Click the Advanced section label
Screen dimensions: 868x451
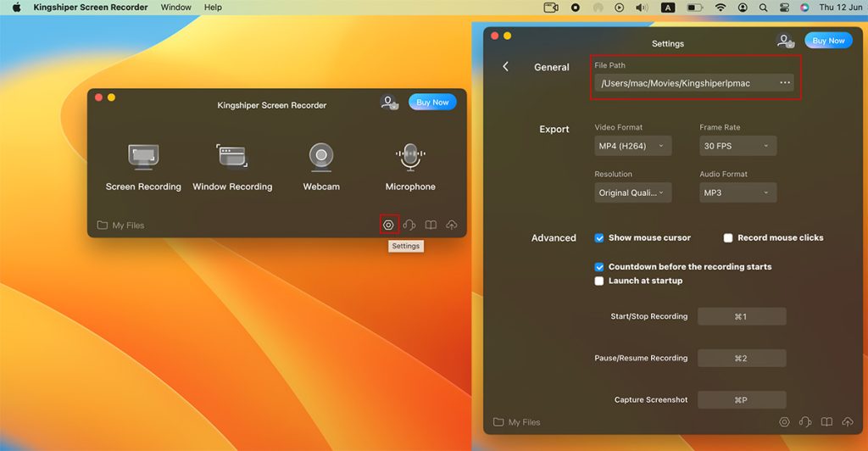(x=554, y=238)
